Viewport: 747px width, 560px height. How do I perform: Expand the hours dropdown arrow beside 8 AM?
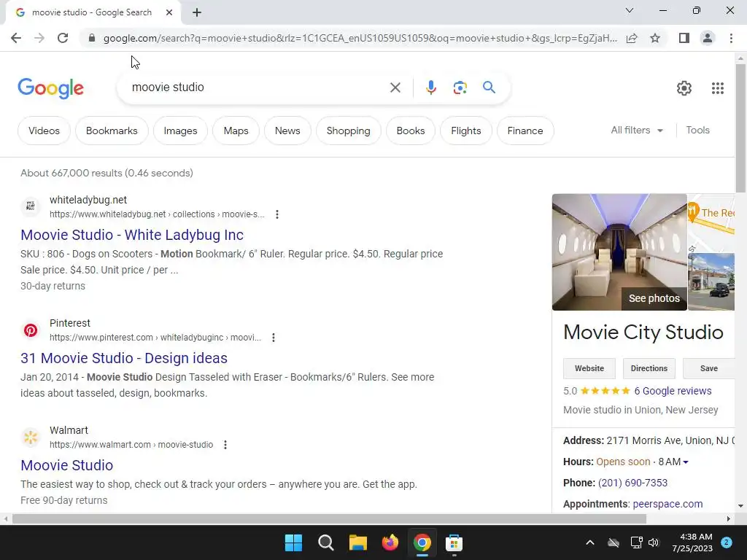[x=686, y=462]
